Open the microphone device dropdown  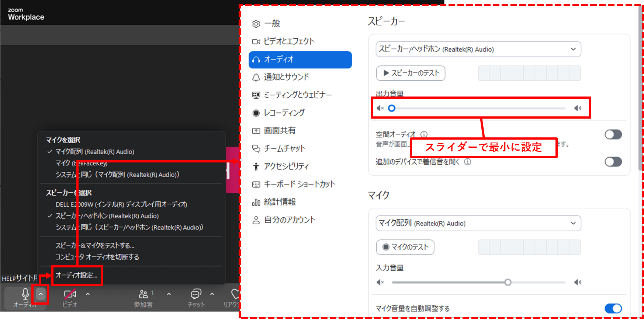point(478,223)
